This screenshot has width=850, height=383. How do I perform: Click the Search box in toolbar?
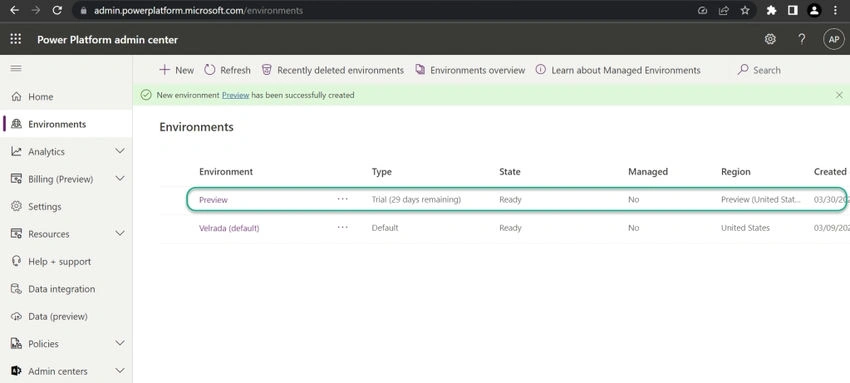pyautogui.click(x=759, y=70)
